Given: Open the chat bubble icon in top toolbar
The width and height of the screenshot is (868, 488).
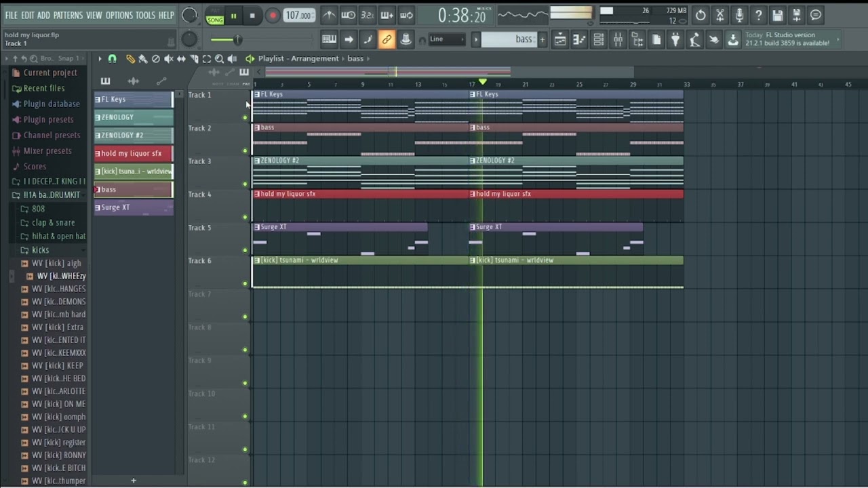Looking at the screenshot, I should [816, 15].
